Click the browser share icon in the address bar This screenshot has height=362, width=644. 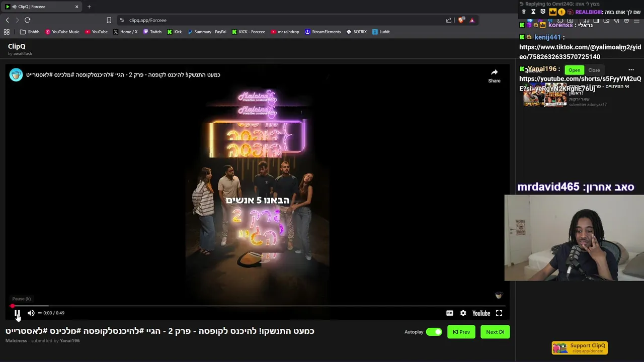[448, 20]
